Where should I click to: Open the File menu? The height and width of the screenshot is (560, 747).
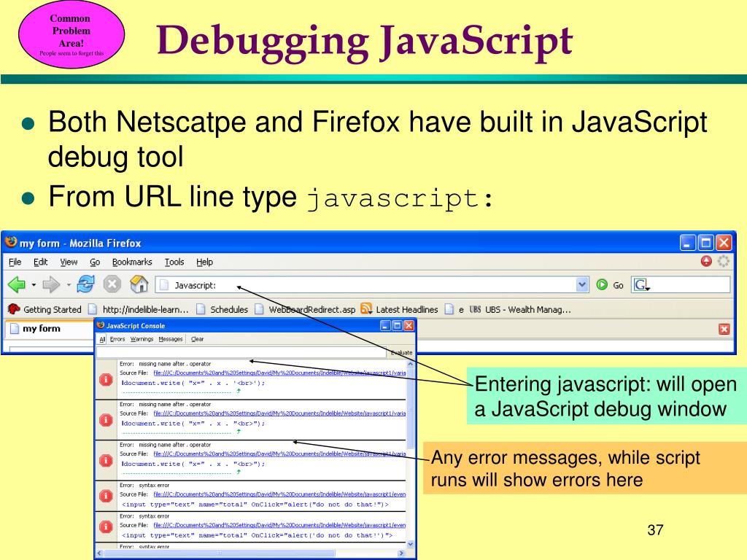pos(15,262)
